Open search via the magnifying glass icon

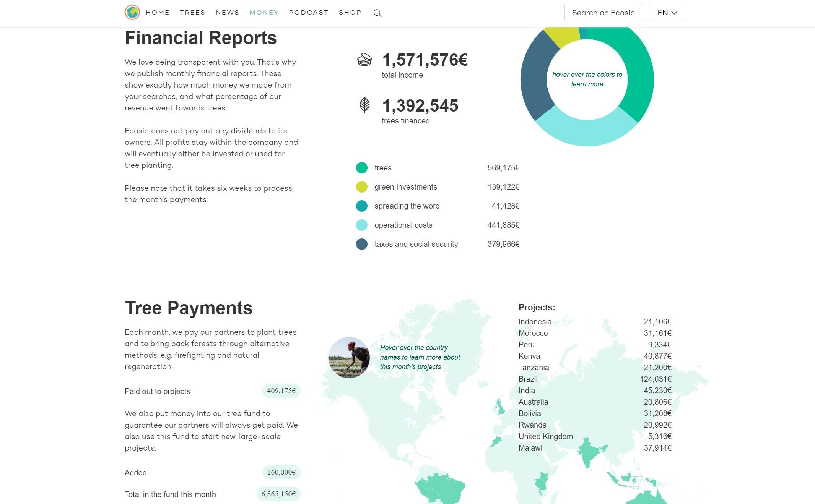pos(377,13)
